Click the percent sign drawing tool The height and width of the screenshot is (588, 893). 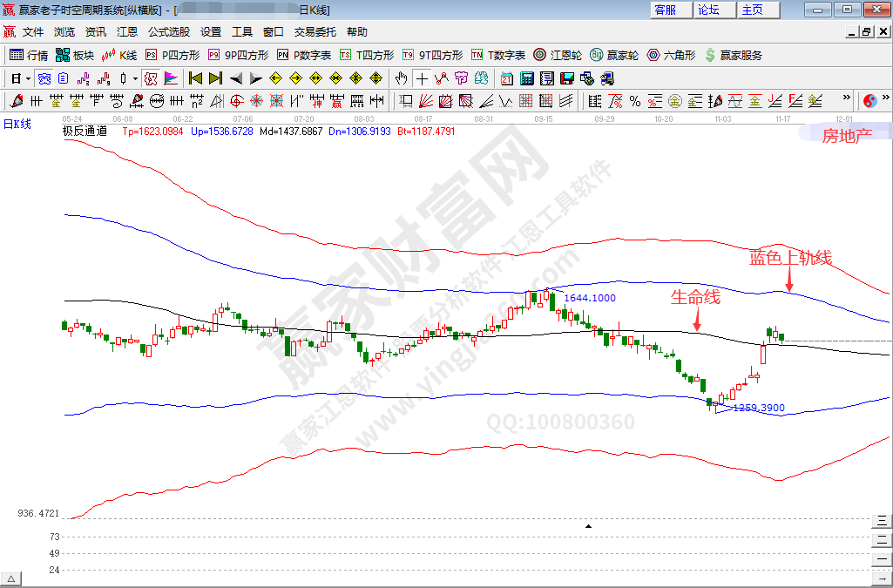click(x=635, y=101)
